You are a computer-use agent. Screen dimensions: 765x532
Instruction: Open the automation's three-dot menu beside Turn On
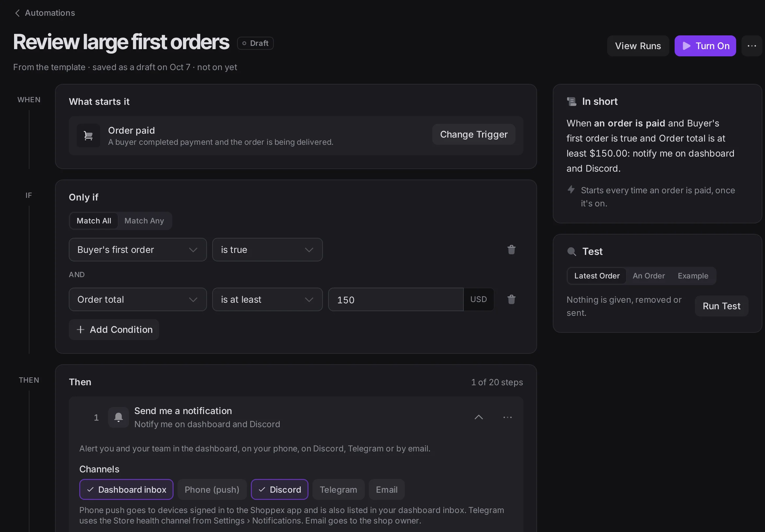pos(751,46)
